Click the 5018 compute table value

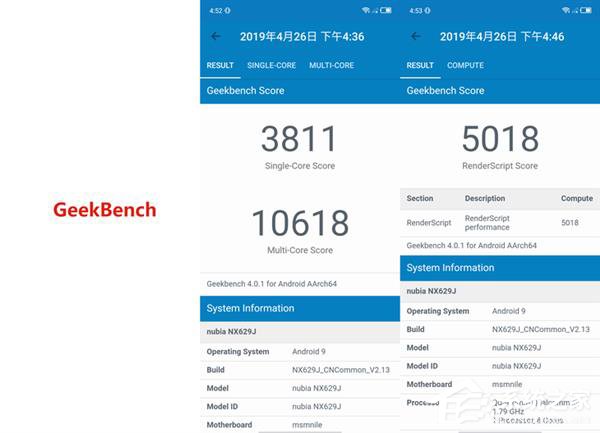(x=570, y=223)
